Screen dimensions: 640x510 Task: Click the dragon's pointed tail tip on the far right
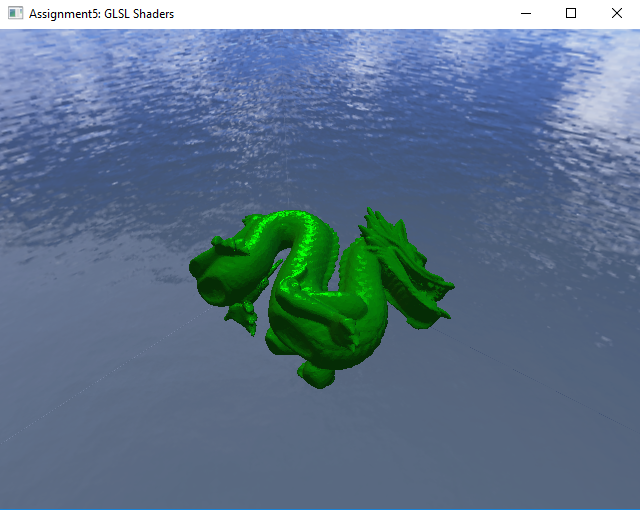coord(447,289)
